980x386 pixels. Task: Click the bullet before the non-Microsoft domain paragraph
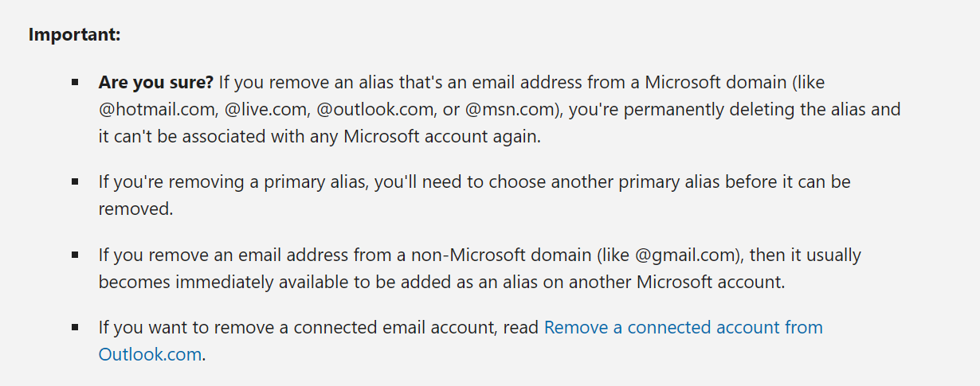tap(75, 255)
